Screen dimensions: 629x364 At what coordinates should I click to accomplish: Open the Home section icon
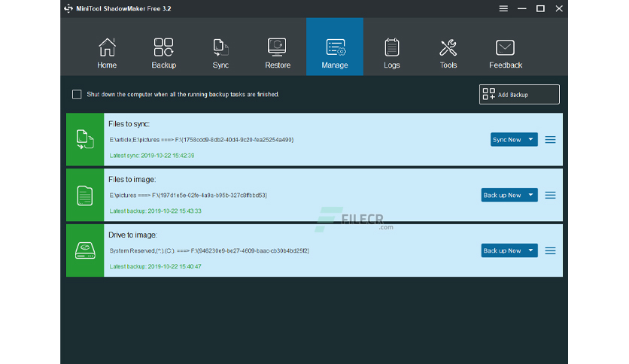point(107,47)
